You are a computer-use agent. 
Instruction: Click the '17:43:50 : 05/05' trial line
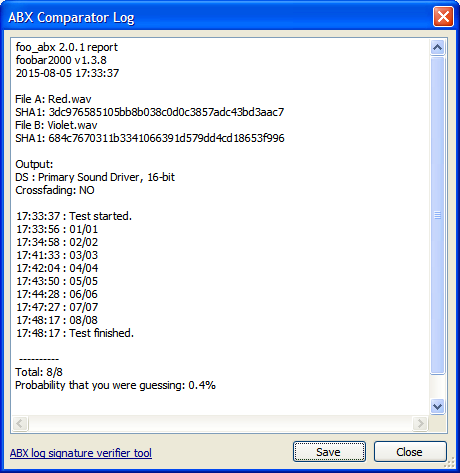(x=57, y=281)
